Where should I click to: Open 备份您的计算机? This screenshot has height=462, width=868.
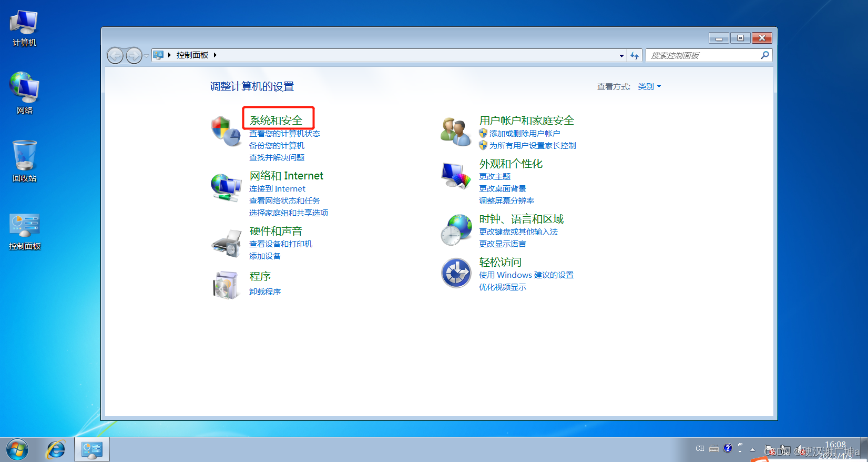point(277,146)
